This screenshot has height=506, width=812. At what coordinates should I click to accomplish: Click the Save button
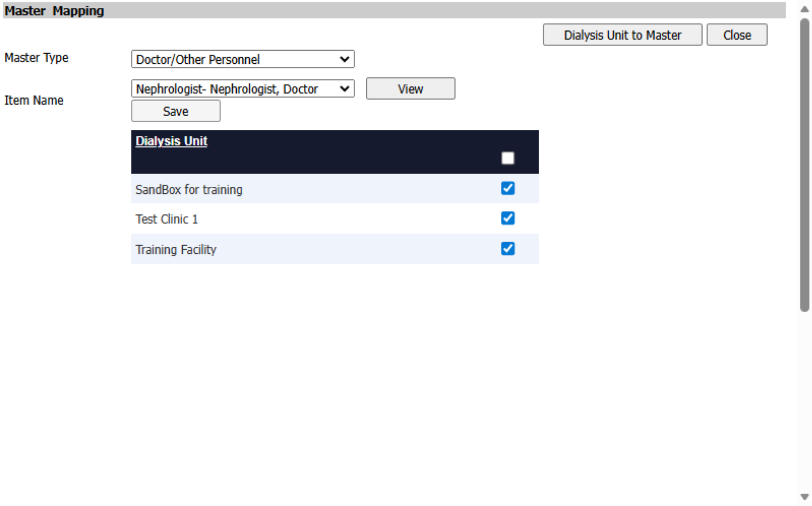tap(176, 111)
